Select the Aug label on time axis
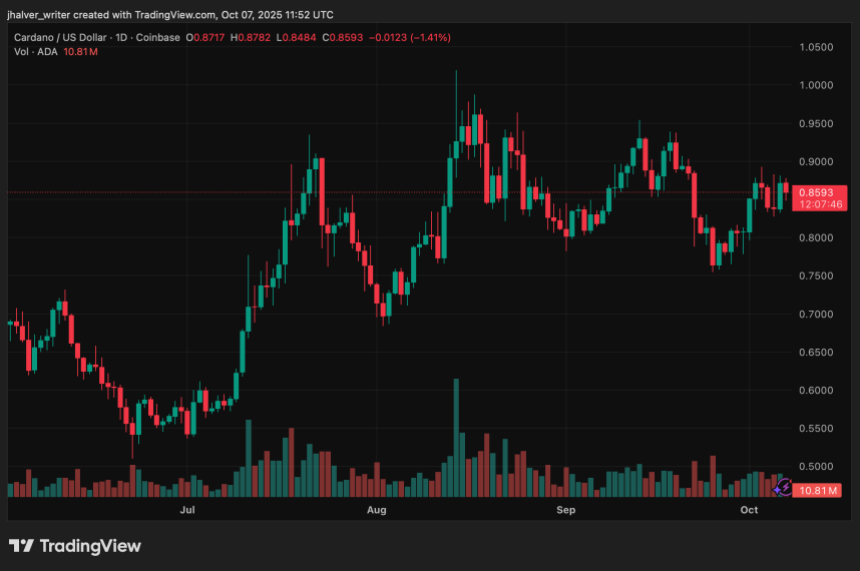860x571 pixels. 376,510
